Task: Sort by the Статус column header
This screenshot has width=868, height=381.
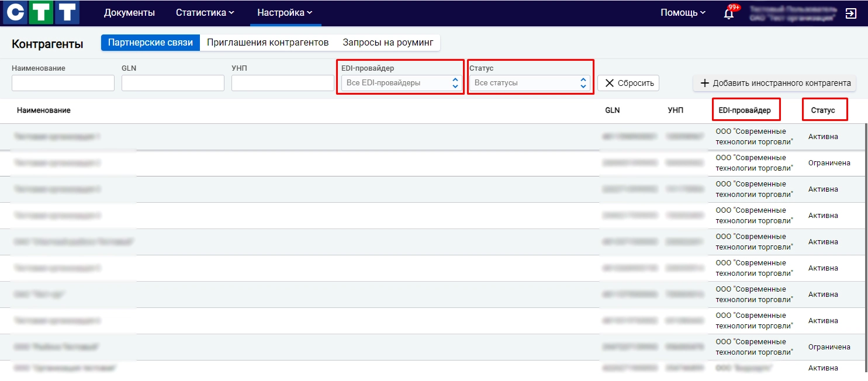Action: coord(823,110)
